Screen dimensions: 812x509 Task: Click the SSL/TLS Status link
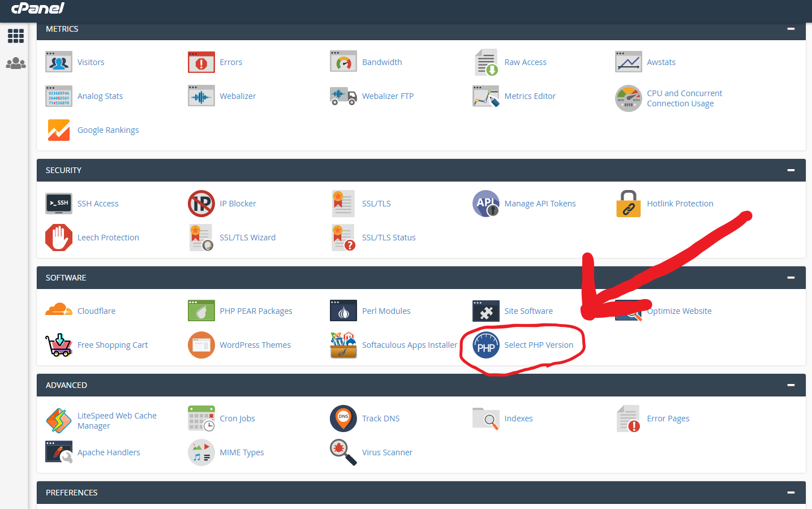[x=389, y=238]
